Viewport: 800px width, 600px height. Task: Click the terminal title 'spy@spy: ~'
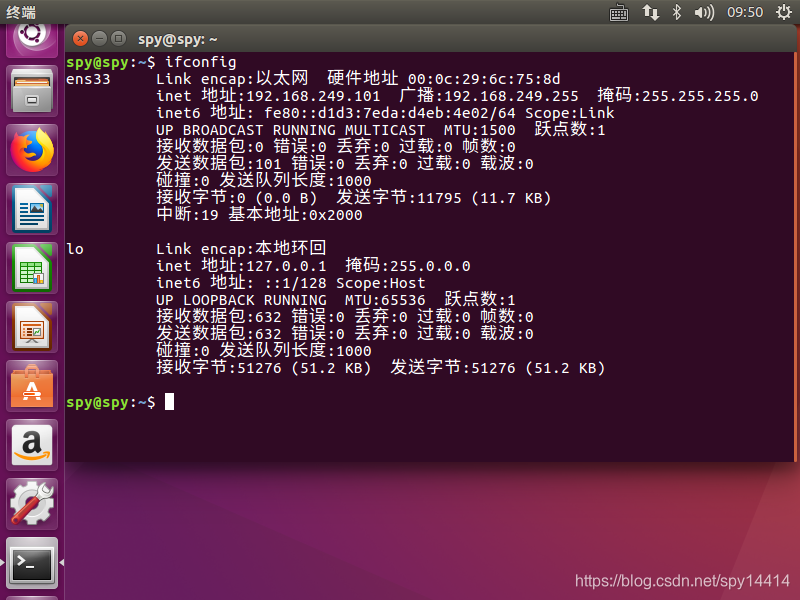[178, 39]
